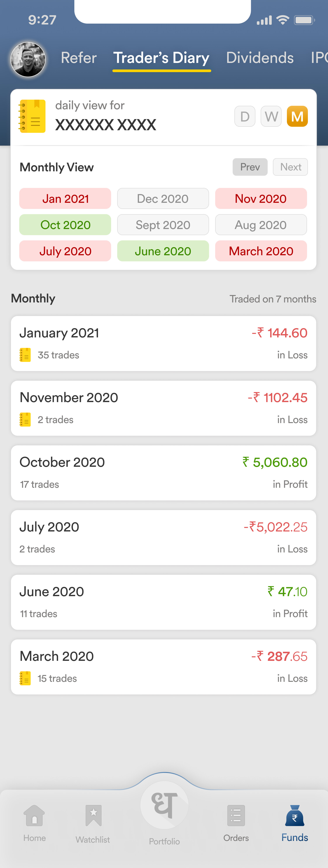Select the Funds money bag icon
The width and height of the screenshot is (328, 868).
295,815
